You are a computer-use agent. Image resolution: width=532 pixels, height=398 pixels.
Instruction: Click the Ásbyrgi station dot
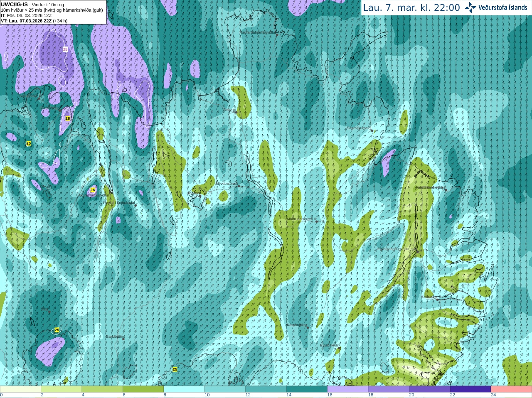(x=236, y=112)
